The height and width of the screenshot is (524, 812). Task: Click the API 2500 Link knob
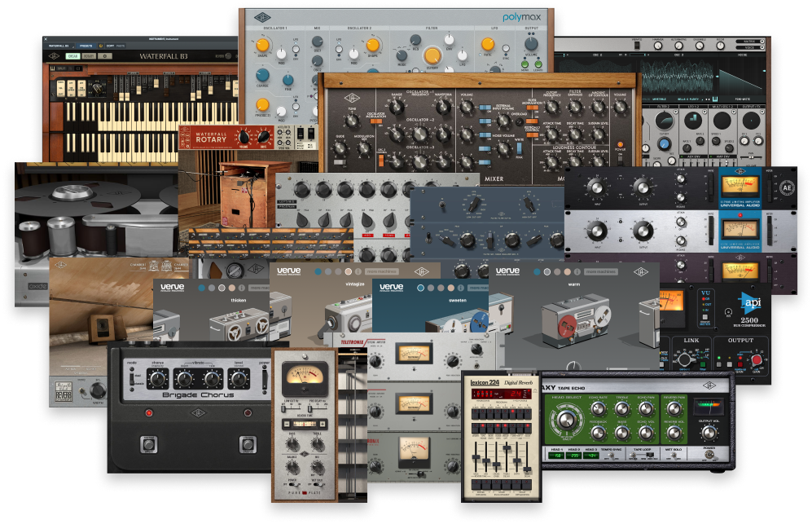point(685,359)
